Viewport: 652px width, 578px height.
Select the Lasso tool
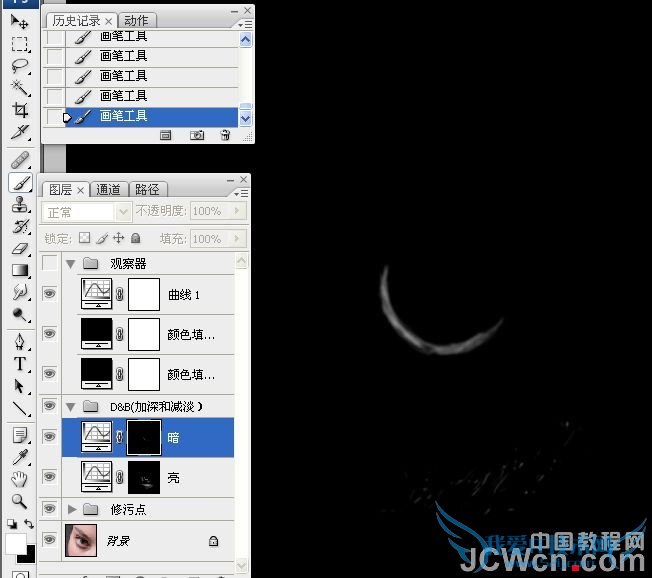click(20, 66)
